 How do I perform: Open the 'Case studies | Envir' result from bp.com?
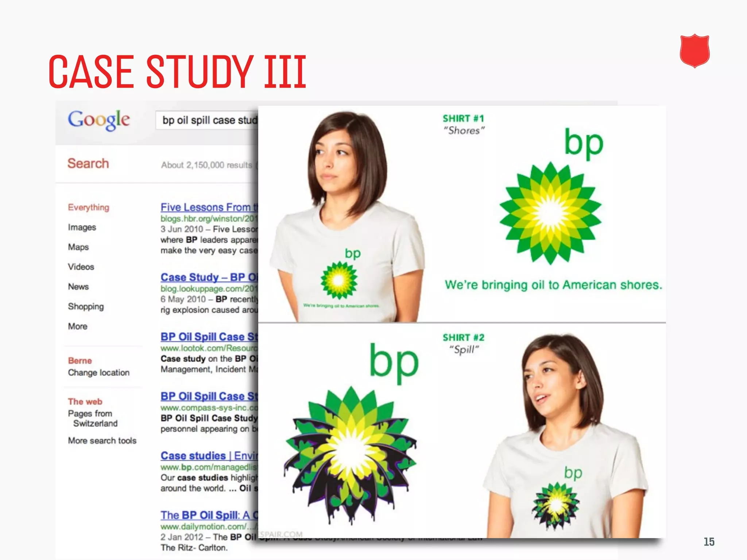pyautogui.click(x=209, y=455)
